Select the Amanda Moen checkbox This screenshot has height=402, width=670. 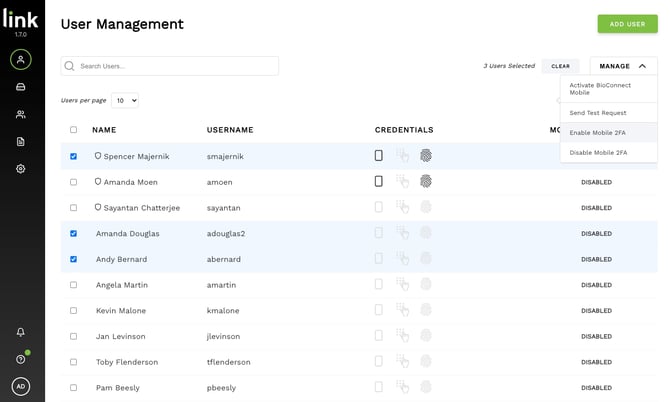(x=73, y=182)
